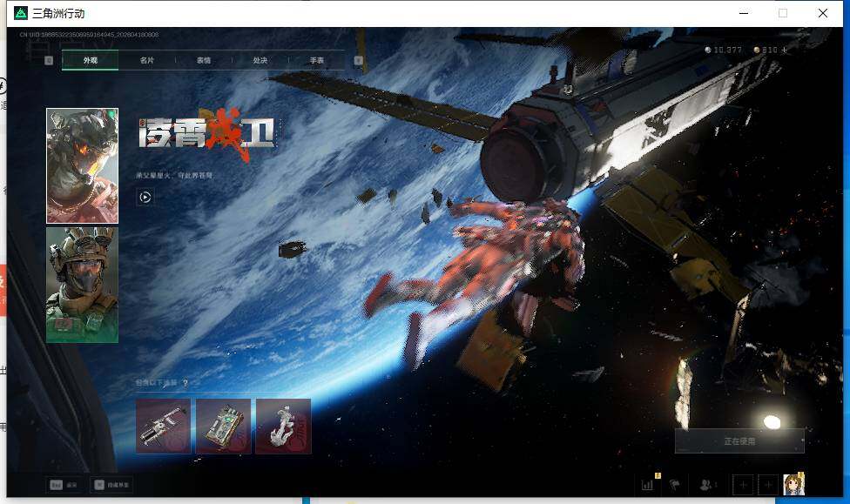Open the player avatar portrait
850x504 pixels.
[793, 485]
